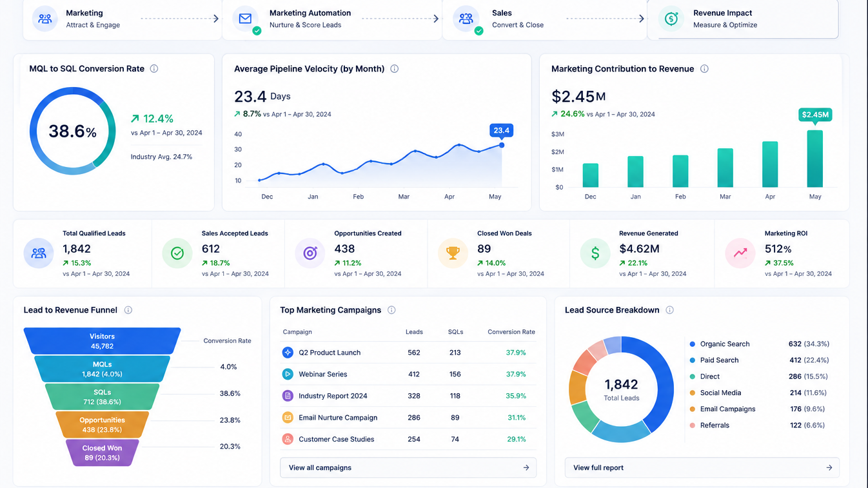Click View all campaigns button
This screenshot has width=868, height=488.
(x=408, y=467)
